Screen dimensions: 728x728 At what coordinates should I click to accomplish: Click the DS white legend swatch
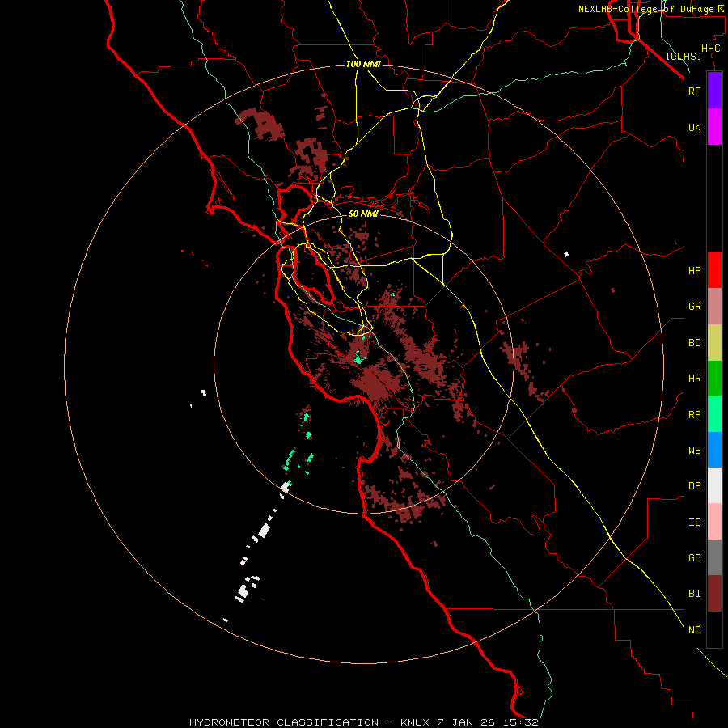714,485
